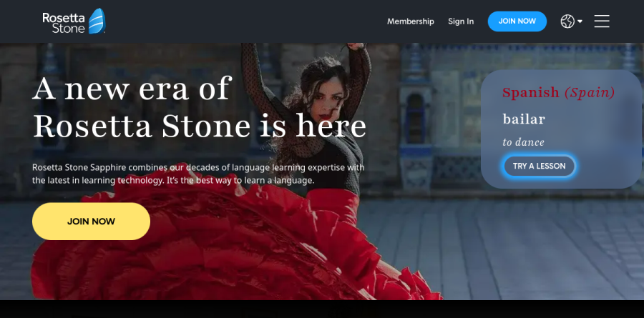
Task: Click the yellow JOIN NOW button
Action: click(91, 221)
